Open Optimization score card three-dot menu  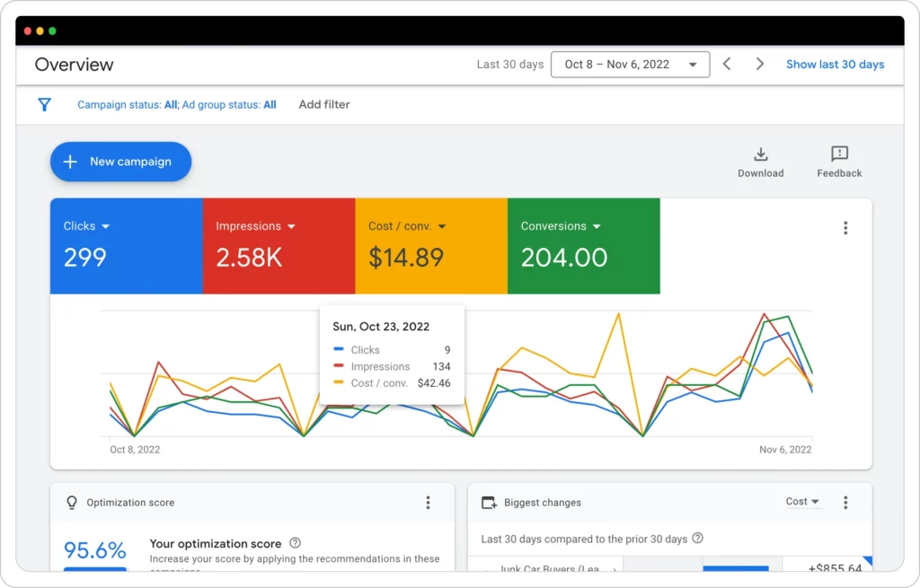pyautogui.click(x=428, y=503)
